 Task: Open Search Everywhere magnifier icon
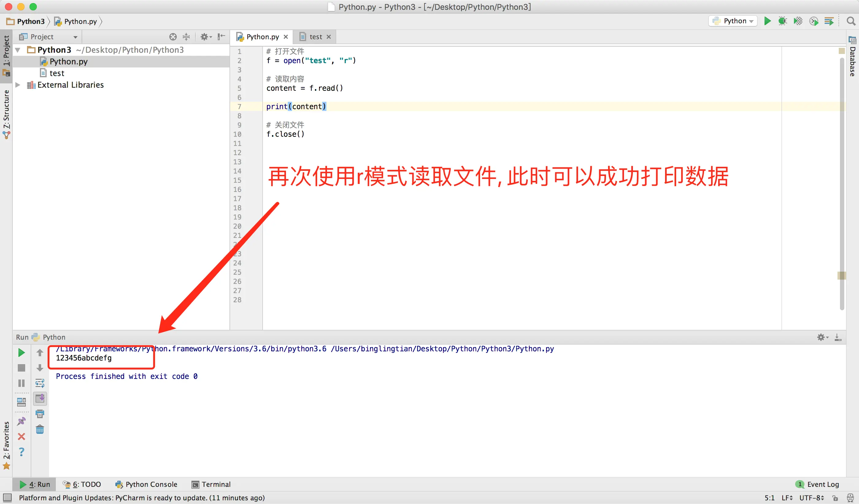point(851,21)
